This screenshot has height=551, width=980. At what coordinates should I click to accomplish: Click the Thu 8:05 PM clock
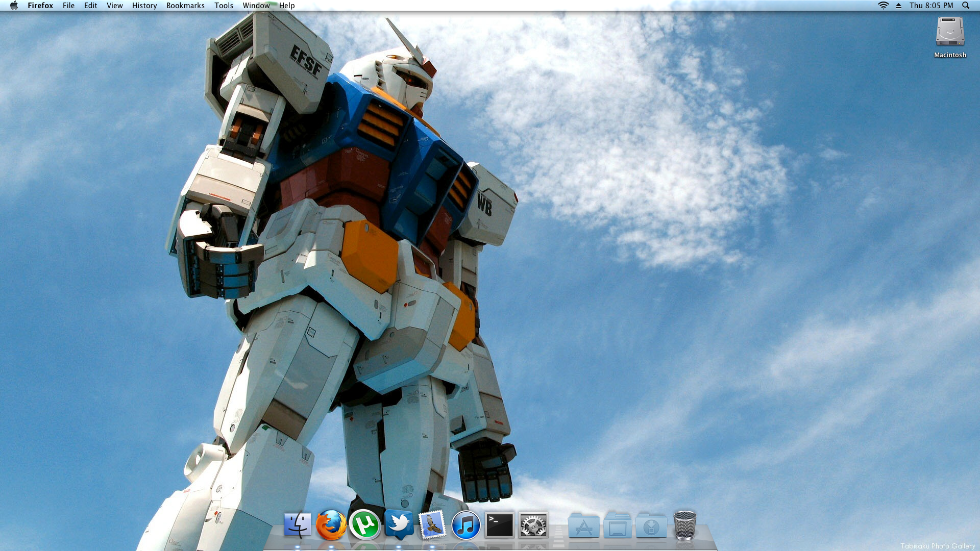(931, 6)
